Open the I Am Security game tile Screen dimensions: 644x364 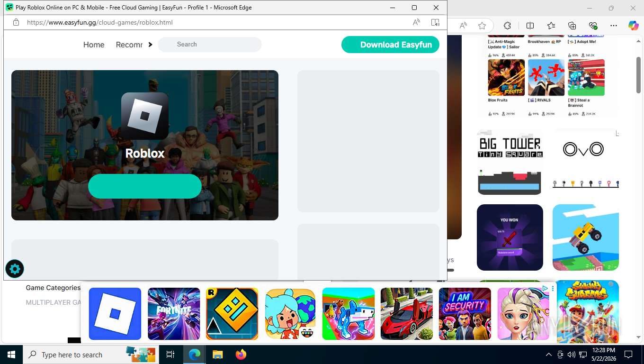[x=465, y=314]
